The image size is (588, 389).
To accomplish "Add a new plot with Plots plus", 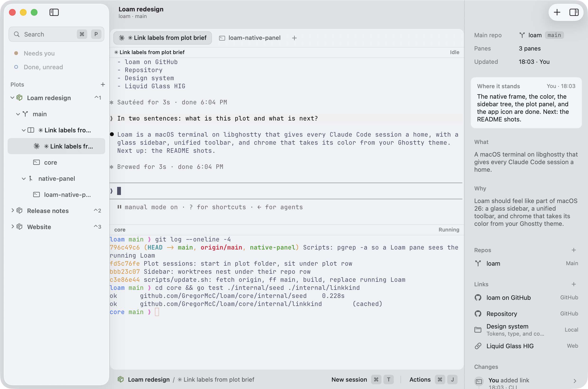I will [103, 85].
